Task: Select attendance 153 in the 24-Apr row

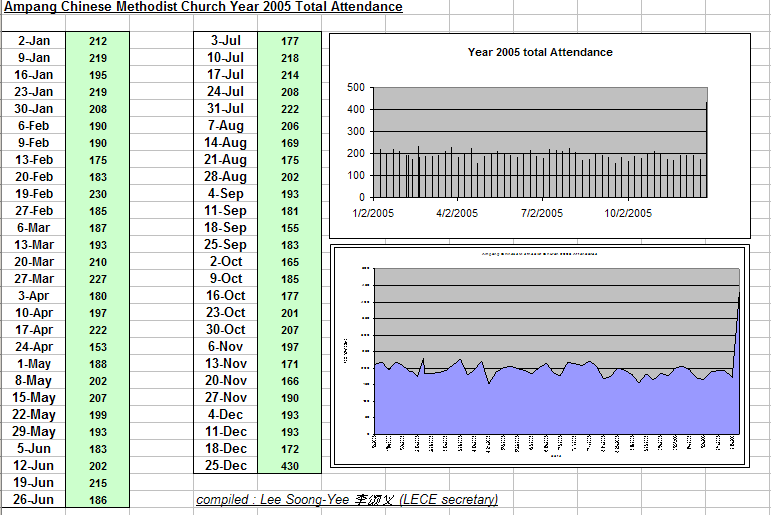Action: coord(98,347)
